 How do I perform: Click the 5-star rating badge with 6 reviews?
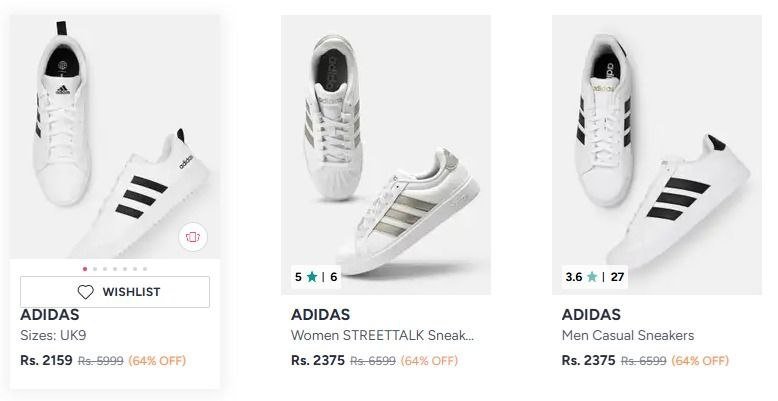pyautogui.click(x=316, y=277)
